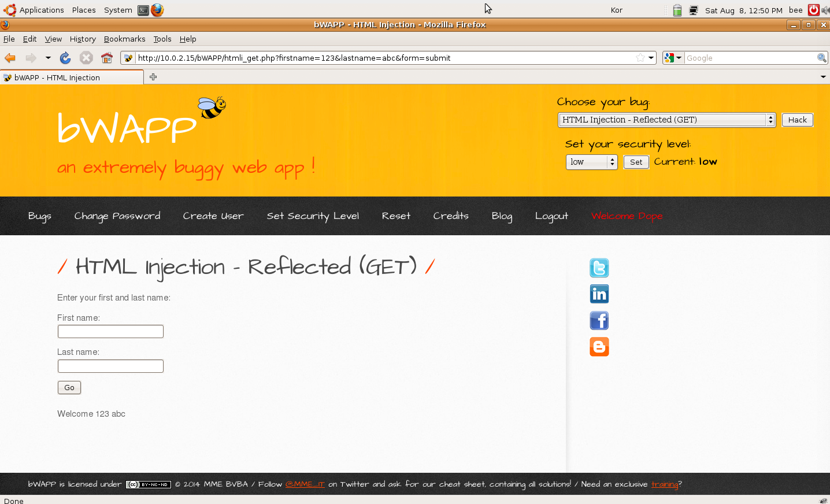Viewport: 830px width, 504px height.
Task: Open the Help menu
Action: click(x=188, y=39)
